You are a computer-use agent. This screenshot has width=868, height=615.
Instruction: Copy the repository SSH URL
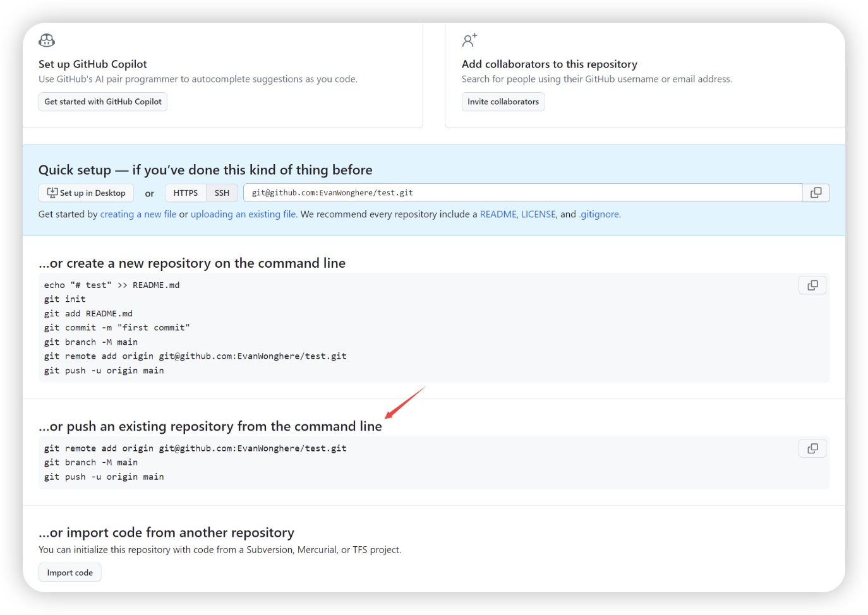[816, 193]
